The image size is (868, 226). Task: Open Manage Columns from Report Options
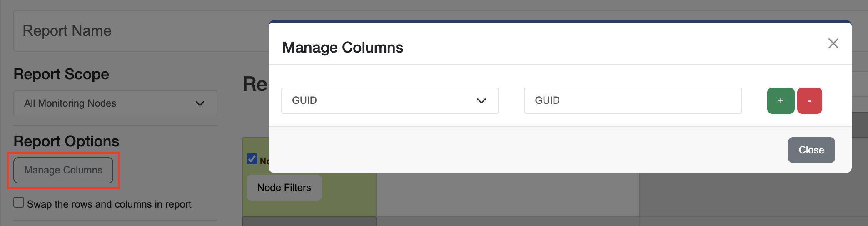pyautogui.click(x=63, y=170)
